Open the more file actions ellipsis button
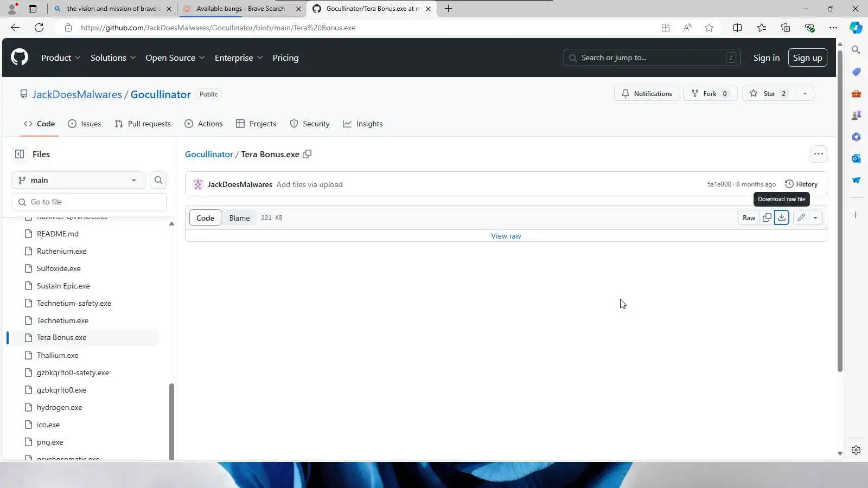Image resolution: width=868 pixels, height=488 pixels. pos(818,154)
